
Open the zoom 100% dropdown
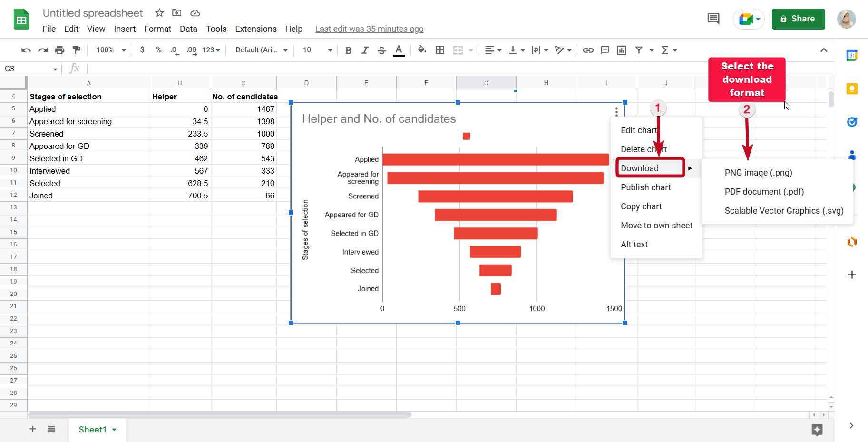(111, 50)
